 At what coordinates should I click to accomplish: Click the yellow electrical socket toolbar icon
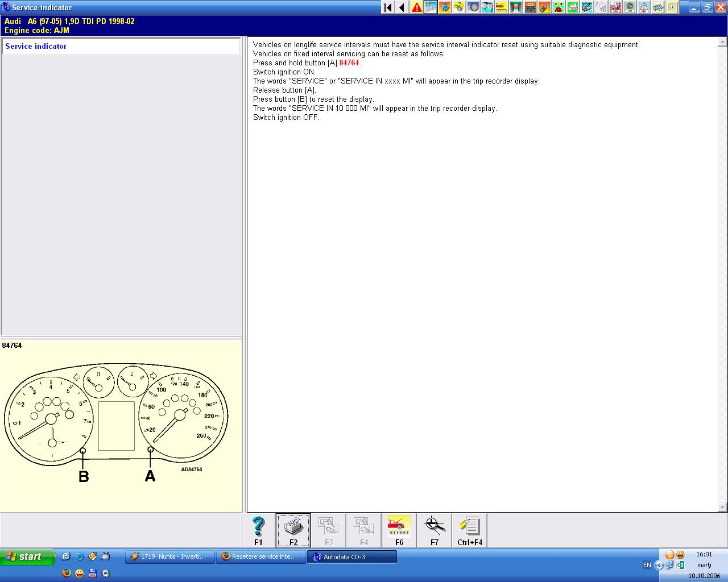(x=672, y=7)
